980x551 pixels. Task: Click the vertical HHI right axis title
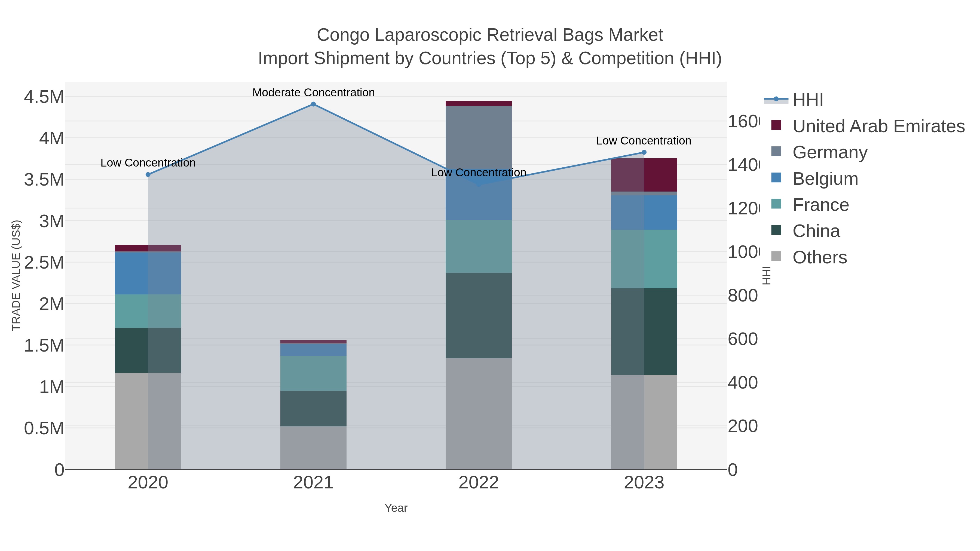(x=767, y=275)
